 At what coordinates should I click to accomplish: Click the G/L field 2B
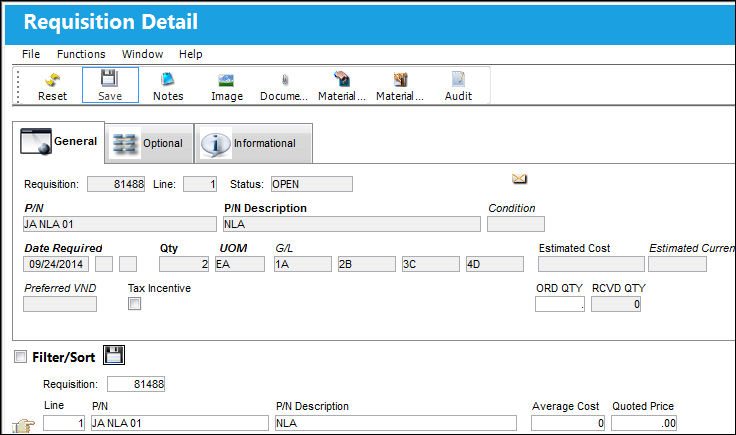tap(367, 264)
